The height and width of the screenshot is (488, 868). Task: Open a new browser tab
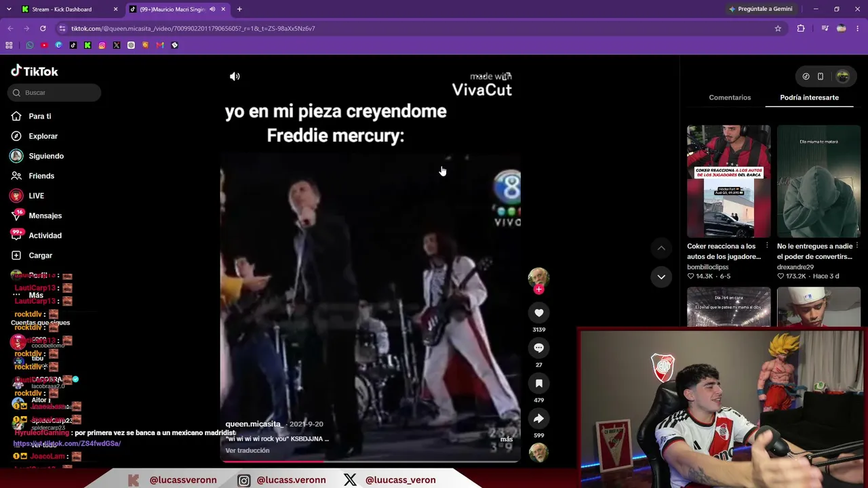coord(239,9)
